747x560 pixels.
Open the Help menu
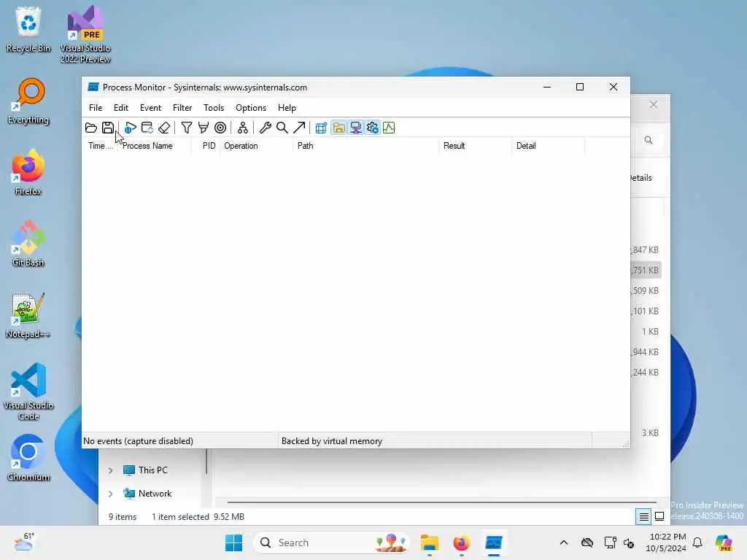[x=287, y=108]
